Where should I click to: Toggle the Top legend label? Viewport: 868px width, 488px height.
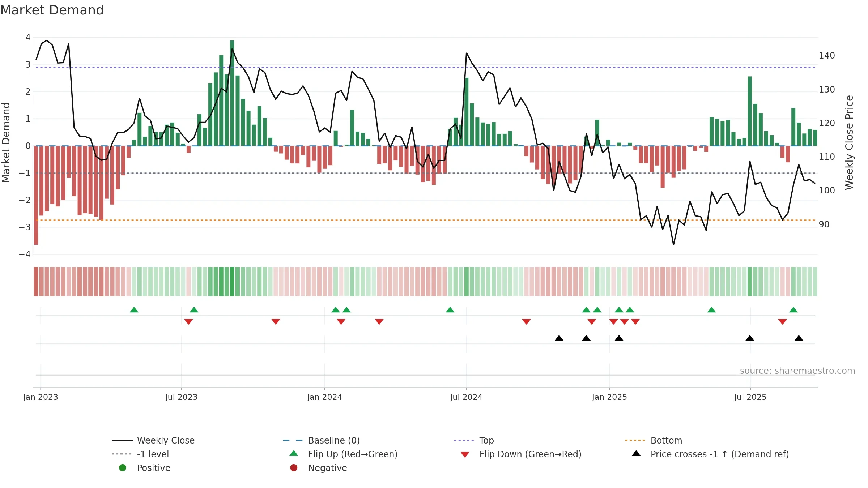(486, 440)
